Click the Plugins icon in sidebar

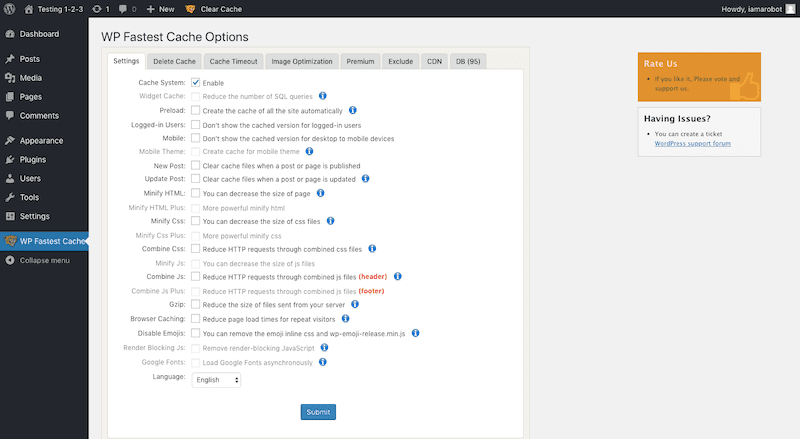[x=10, y=159]
